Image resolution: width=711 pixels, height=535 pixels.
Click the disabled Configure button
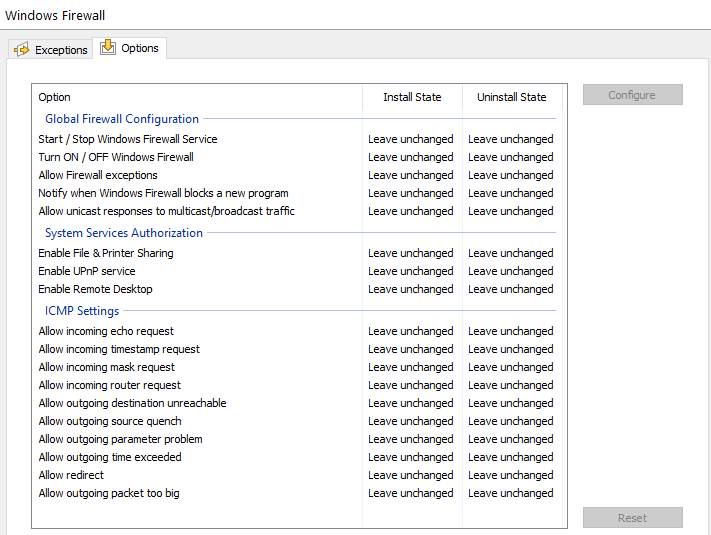point(633,95)
